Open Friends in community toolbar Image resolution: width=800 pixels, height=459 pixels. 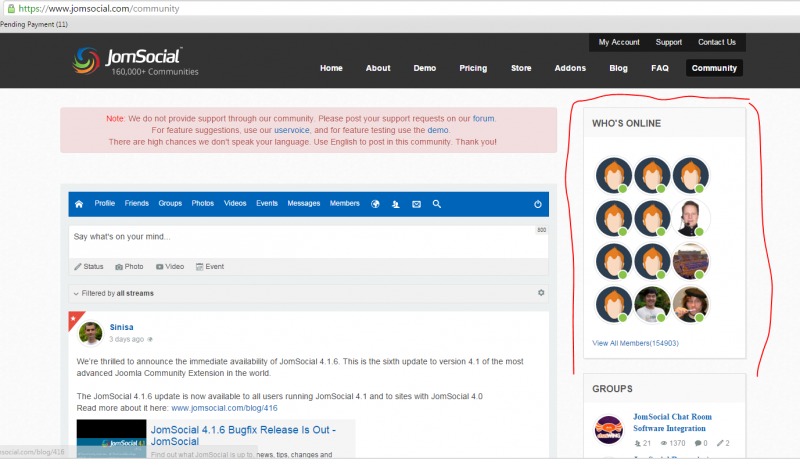137,203
